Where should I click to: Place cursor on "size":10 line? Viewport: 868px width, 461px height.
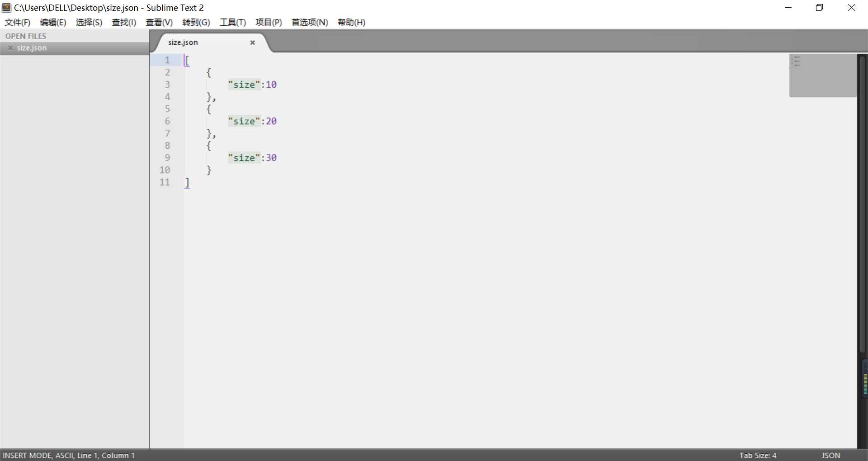click(252, 85)
